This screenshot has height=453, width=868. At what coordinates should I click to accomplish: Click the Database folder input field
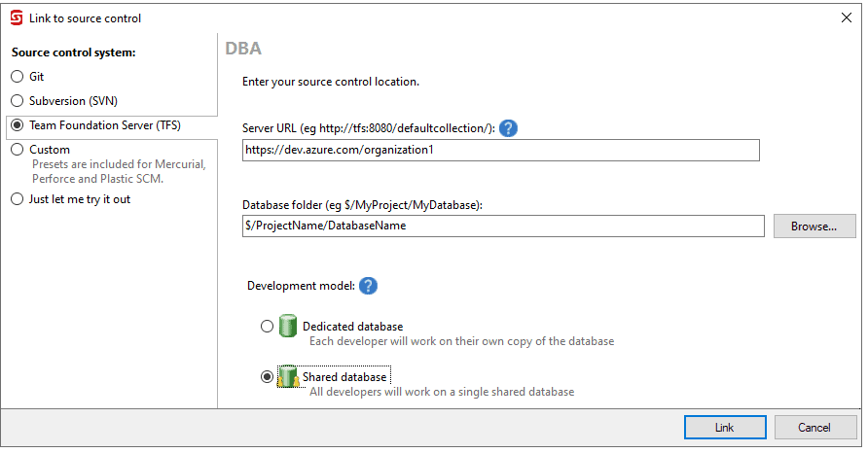coord(503,226)
